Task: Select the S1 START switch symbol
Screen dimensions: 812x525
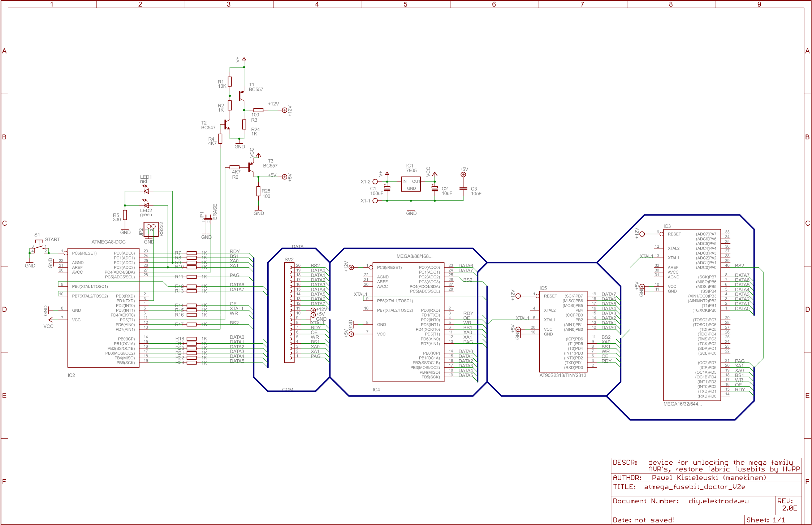Action: pyautogui.click(x=39, y=248)
